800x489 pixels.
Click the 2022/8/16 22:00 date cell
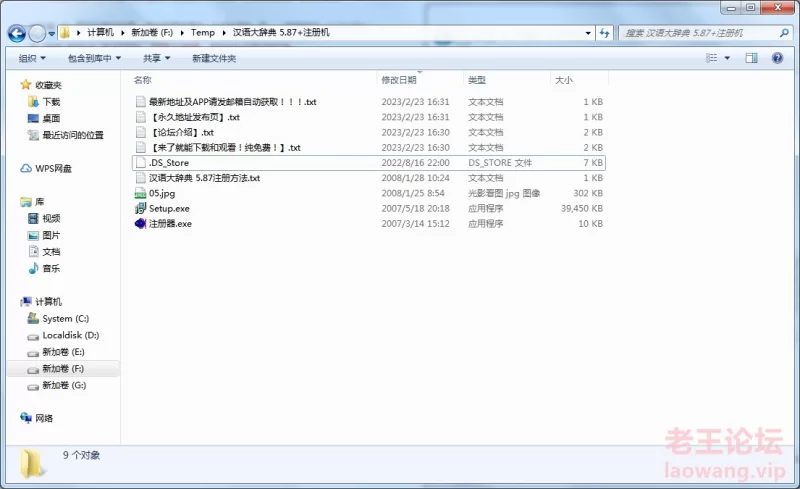[415, 163]
